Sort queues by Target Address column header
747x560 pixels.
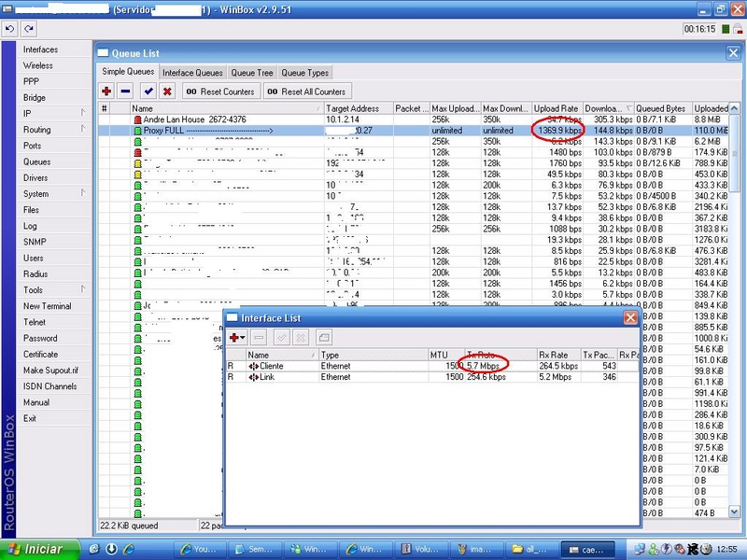tap(359, 108)
